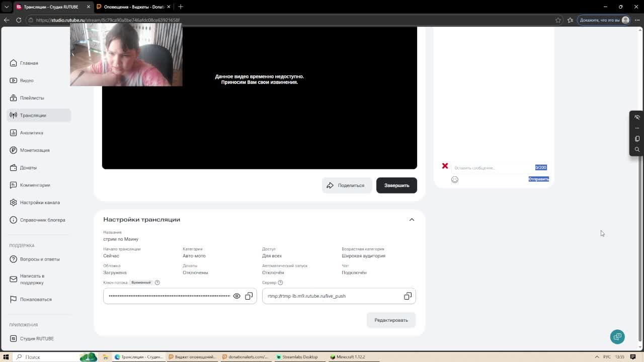Open the more options dots in side toolbar
Viewport: 644px width, 362px height.
(x=637, y=128)
